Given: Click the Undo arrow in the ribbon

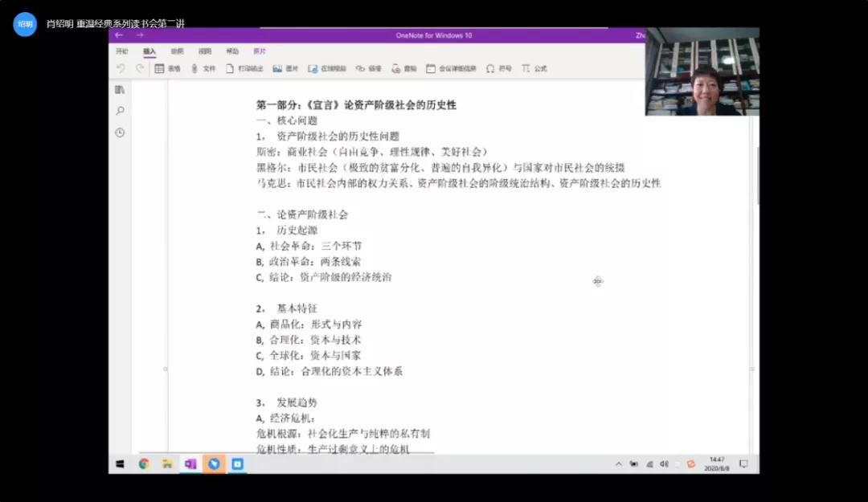Looking at the screenshot, I should [x=121, y=69].
